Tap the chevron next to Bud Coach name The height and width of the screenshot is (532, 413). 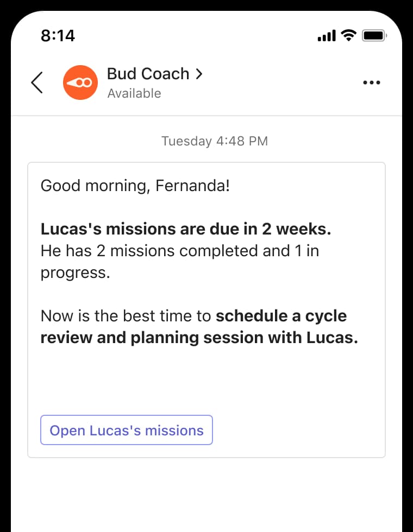(x=199, y=73)
